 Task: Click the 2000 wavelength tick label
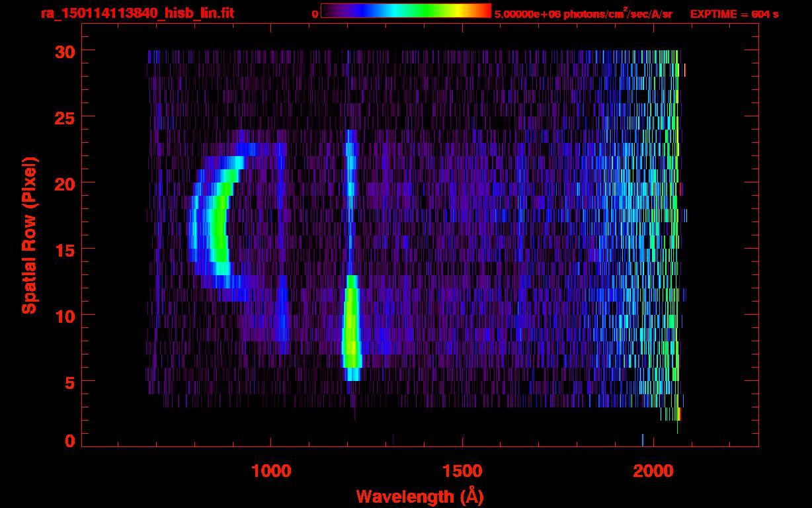click(654, 471)
